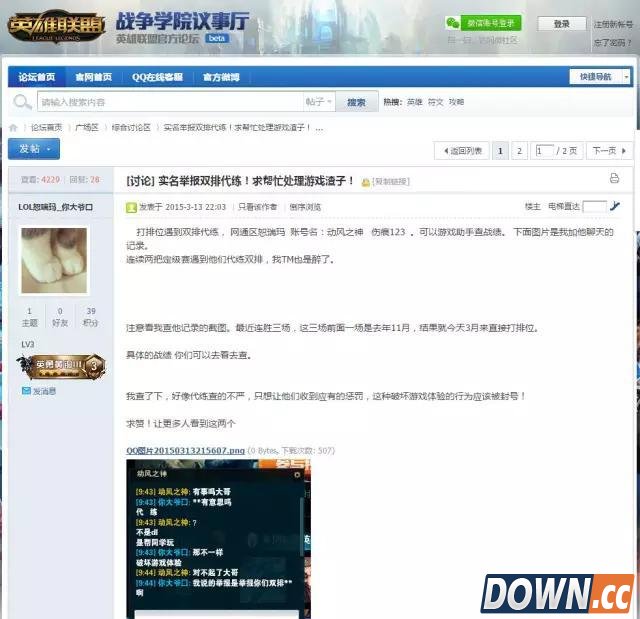This screenshot has height=619, width=640.
Task: Open the QQ在线客服 nav tab
Action: tap(157, 77)
